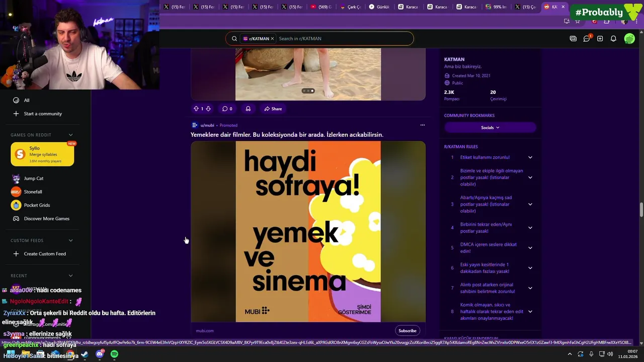This screenshot has width=644, height=362.
Task: Remove the r/KATMAN search scope chip
Action: [x=272, y=39]
